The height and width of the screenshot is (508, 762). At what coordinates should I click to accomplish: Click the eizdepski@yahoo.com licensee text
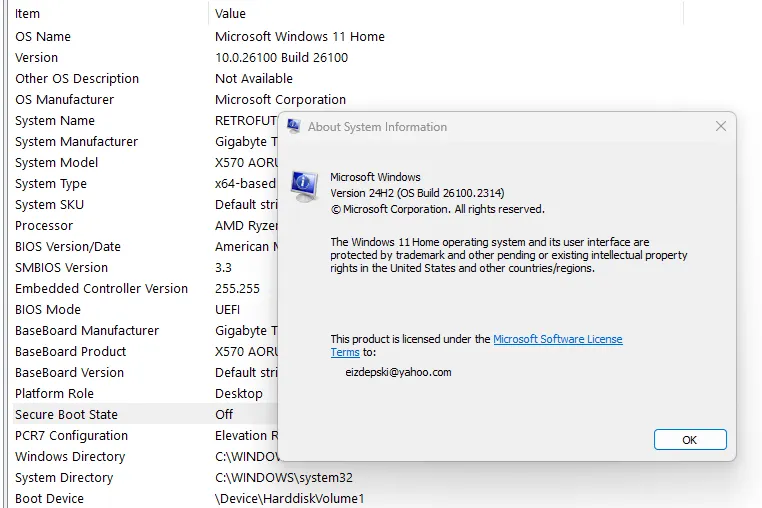(x=398, y=372)
